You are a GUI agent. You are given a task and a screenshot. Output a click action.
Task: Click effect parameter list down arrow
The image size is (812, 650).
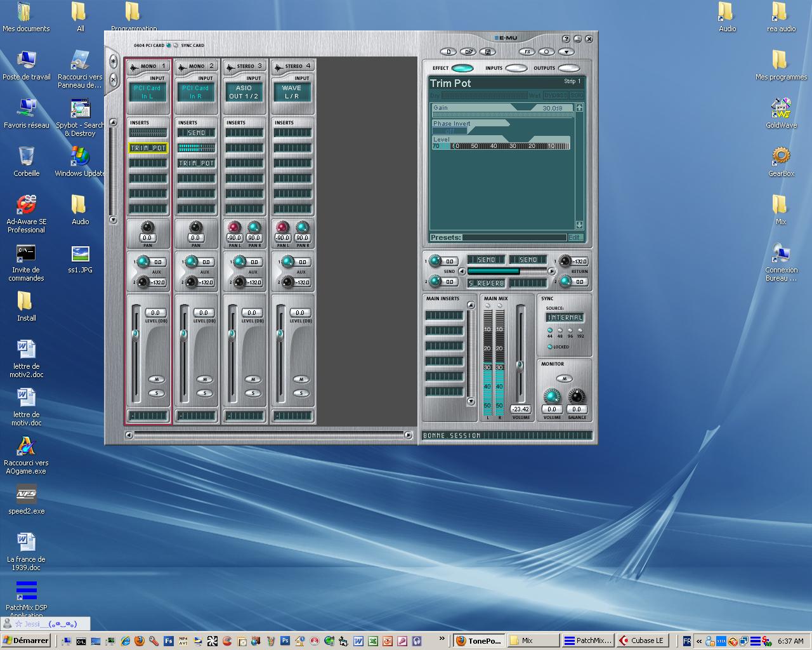579,225
